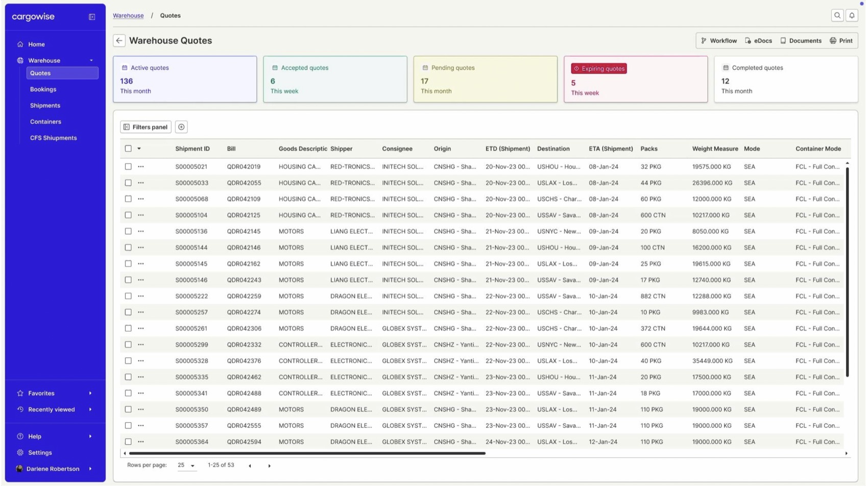868x487 pixels.
Task: Click the Help question mark icon
Action: pyautogui.click(x=20, y=436)
